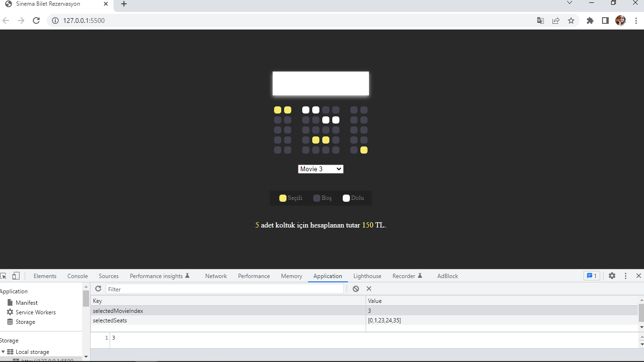
Task: Activate the DevTools inspect element picker
Action: pos(3,276)
